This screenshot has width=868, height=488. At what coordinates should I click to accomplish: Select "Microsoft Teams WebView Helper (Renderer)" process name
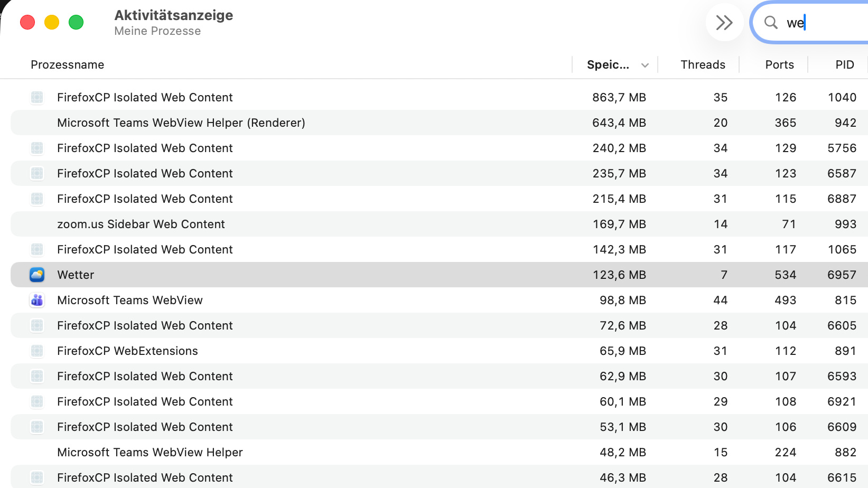pyautogui.click(x=181, y=123)
